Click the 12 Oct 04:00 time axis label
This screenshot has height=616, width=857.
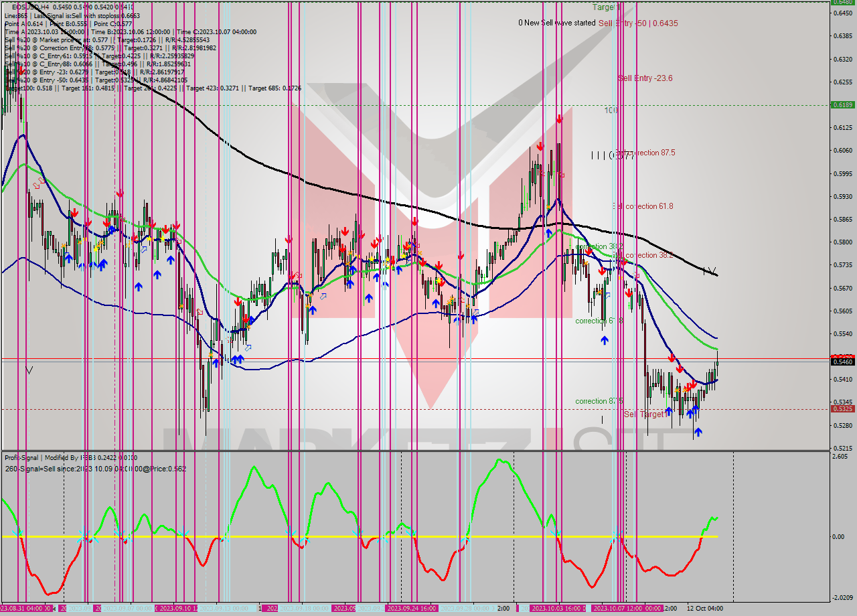[x=704, y=609]
